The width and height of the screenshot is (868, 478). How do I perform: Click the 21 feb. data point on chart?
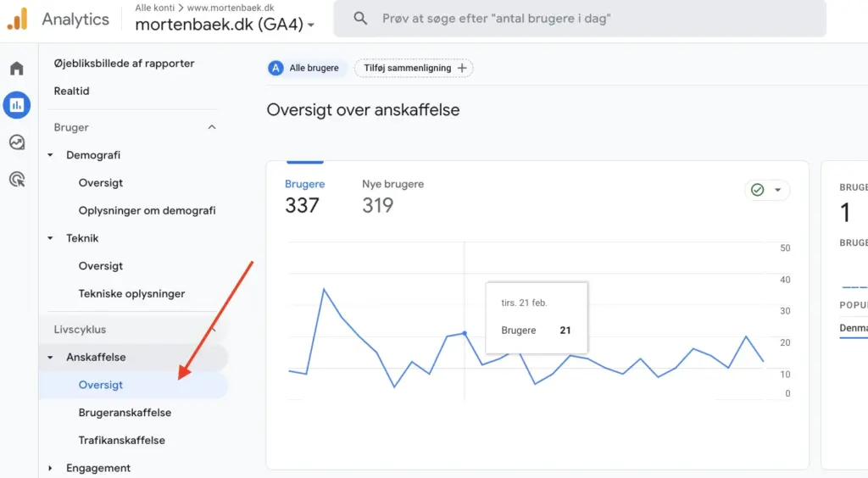click(464, 333)
